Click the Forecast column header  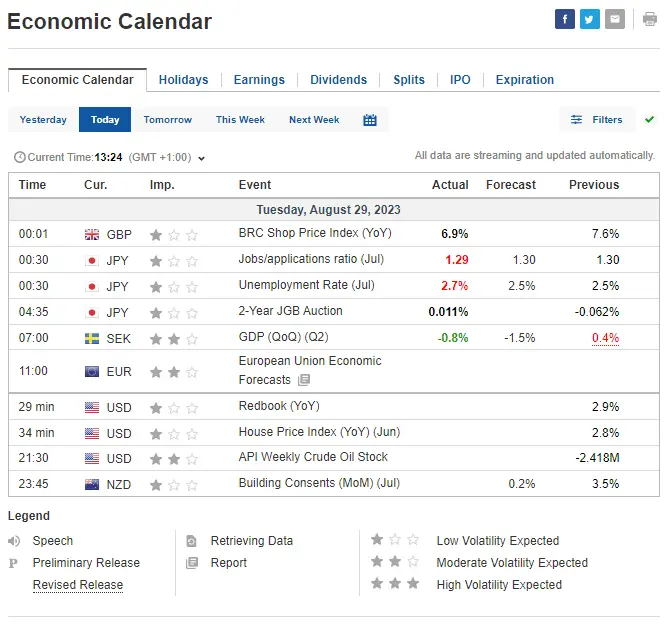point(510,185)
